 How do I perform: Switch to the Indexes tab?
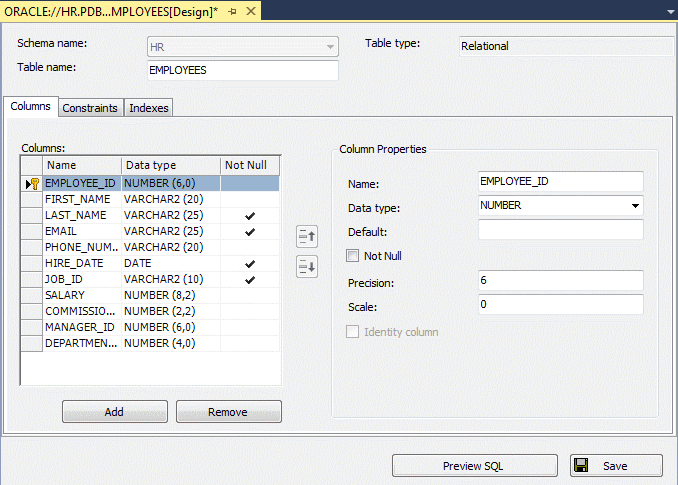pos(149,108)
